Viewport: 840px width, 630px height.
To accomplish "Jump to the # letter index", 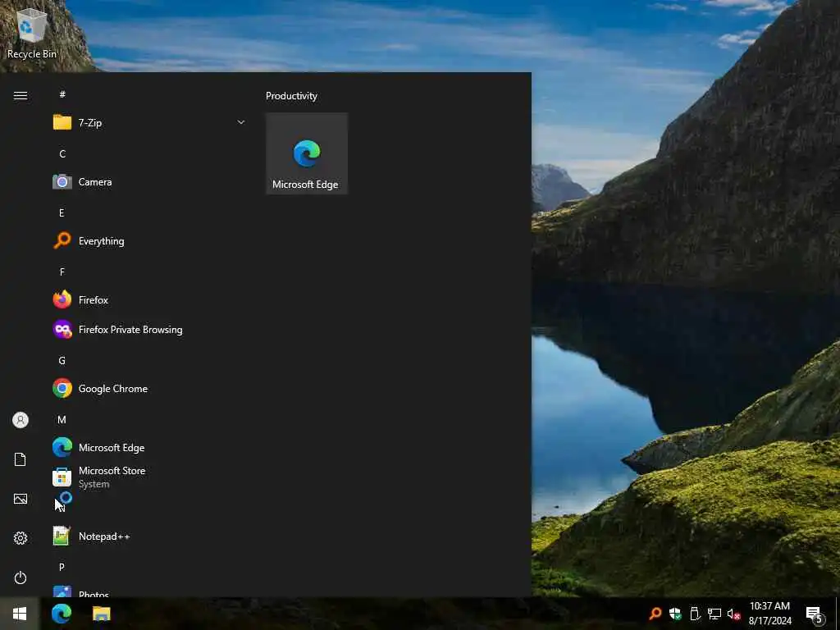I will (x=62, y=94).
